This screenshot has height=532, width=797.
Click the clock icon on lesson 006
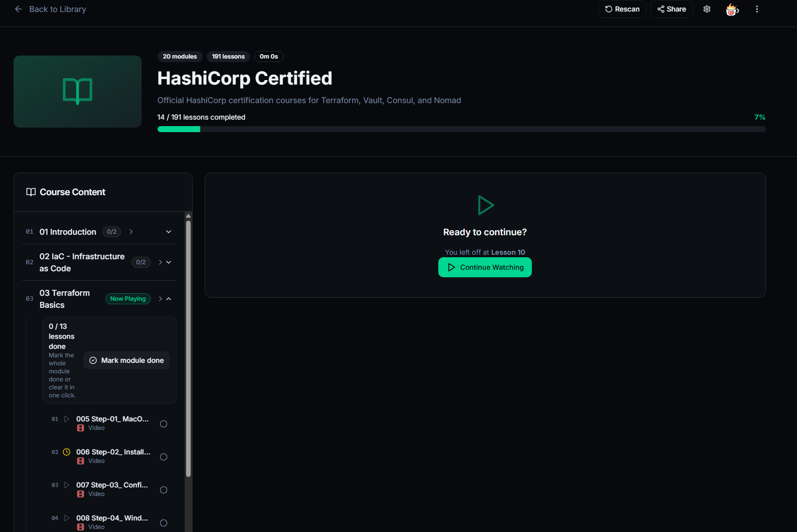(x=67, y=452)
